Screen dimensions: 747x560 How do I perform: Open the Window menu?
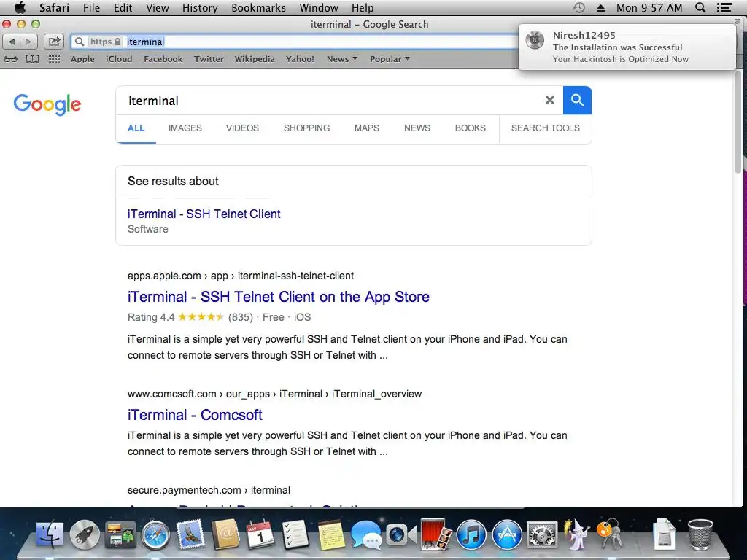319,8
